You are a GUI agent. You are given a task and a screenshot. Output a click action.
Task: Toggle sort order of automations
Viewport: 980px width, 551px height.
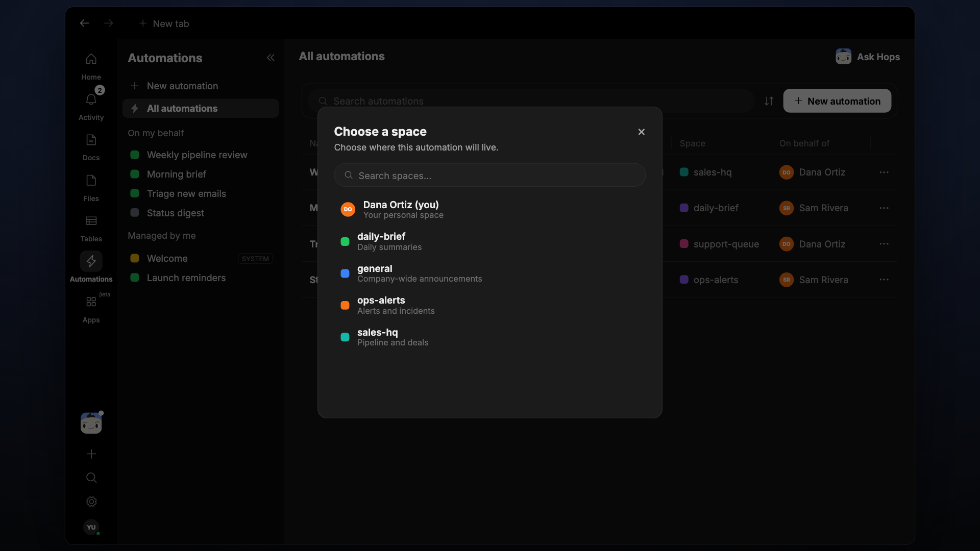769,101
